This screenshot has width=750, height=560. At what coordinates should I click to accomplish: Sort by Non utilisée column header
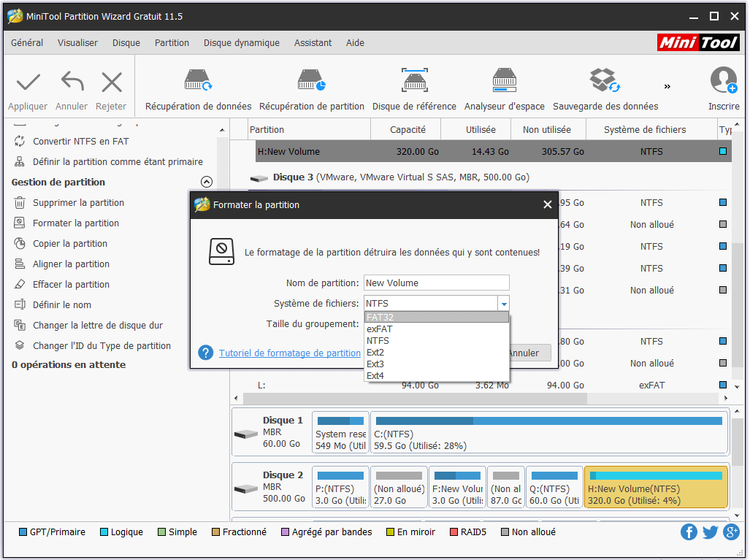[x=547, y=130]
